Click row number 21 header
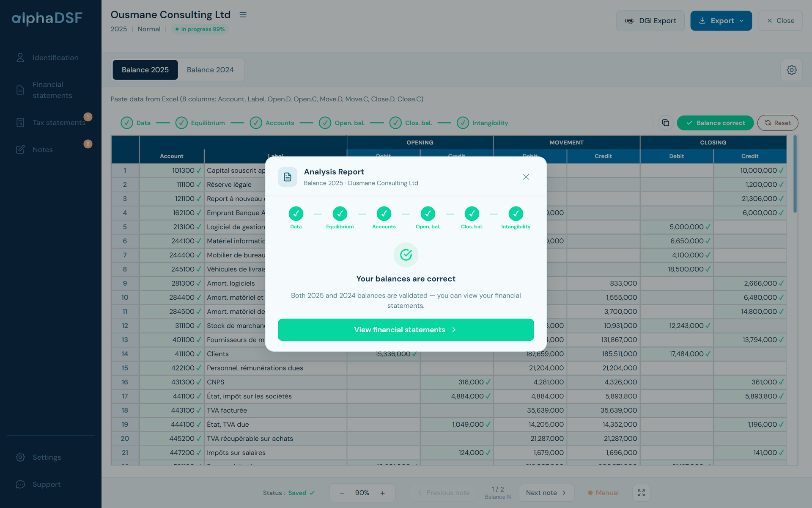 125,453
